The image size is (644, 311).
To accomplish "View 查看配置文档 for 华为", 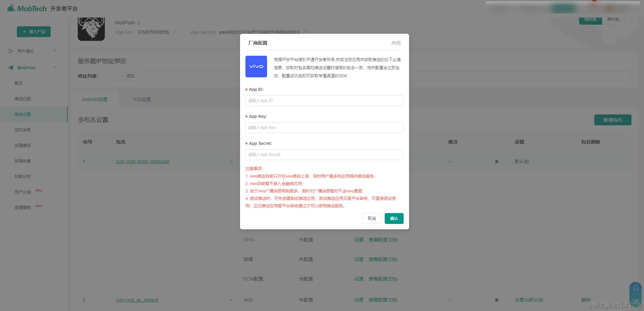I will tap(383, 300).
